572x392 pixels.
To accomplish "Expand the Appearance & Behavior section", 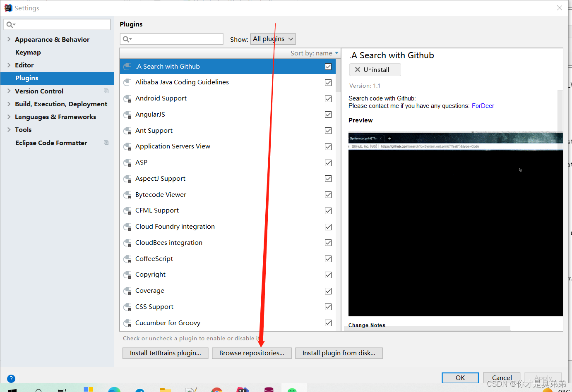I will coord(9,39).
